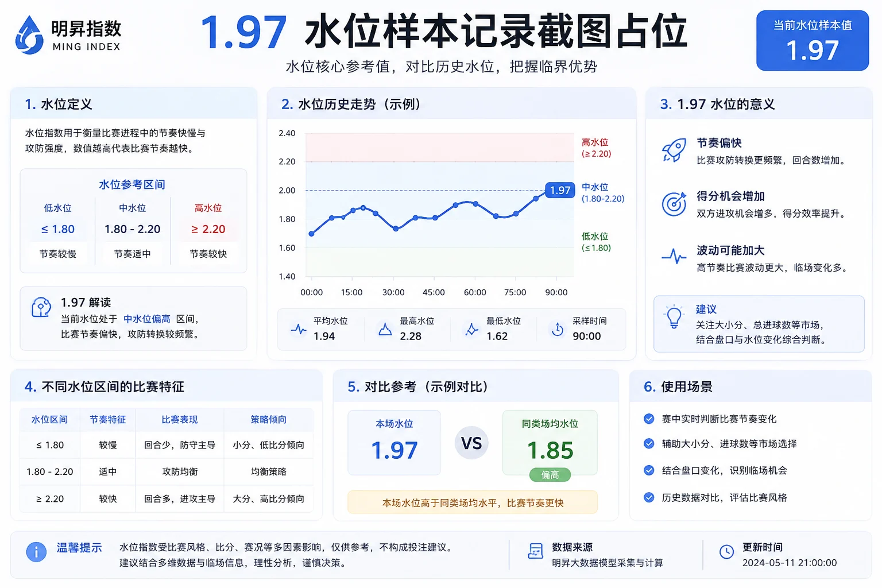Click the rocket icon beside 节奏偏快
The image size is (882, 588).
pyautogui.click(x=674, y=150)
